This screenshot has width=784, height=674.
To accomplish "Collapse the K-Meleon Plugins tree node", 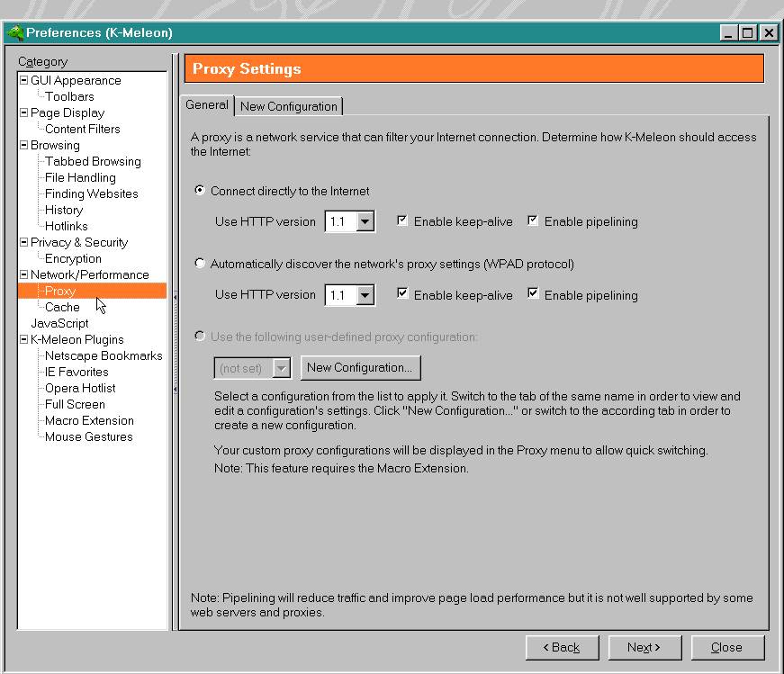I will pyautogui.click(x=24, y=340).
